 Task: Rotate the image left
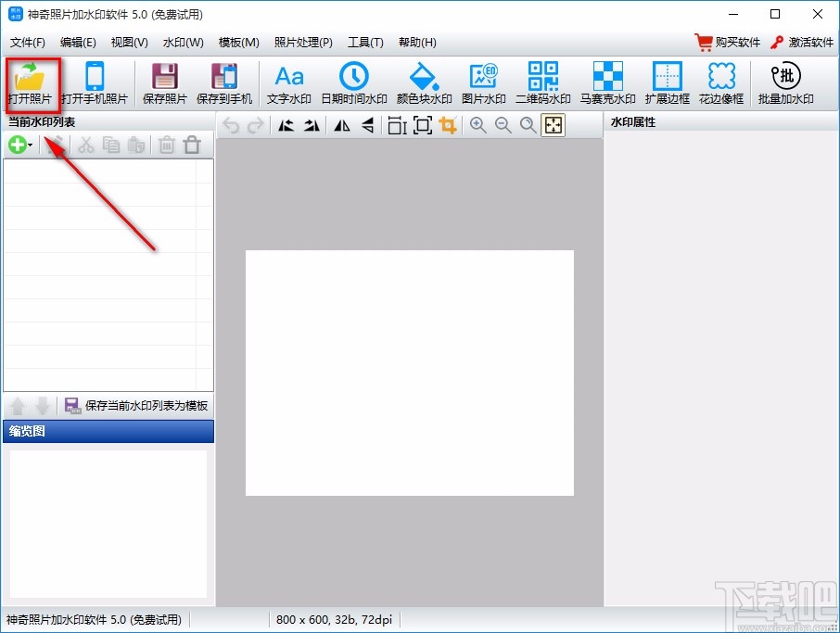[286, 125]
